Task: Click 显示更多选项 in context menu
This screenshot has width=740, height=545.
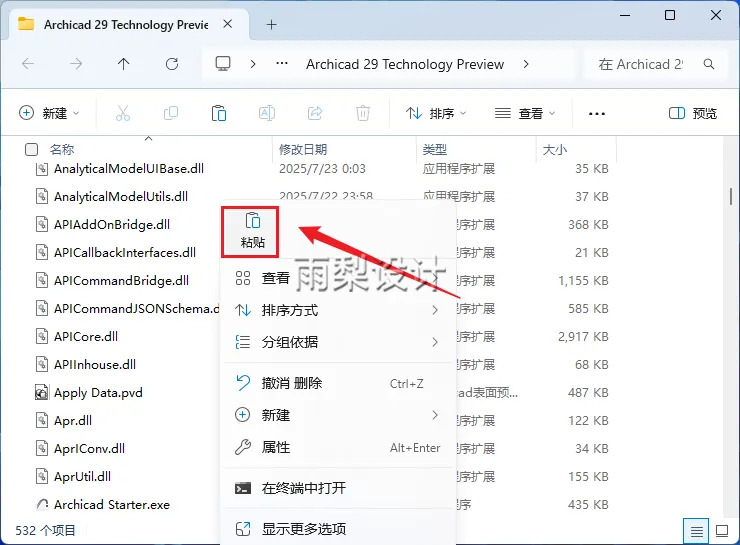Action: 338,529
